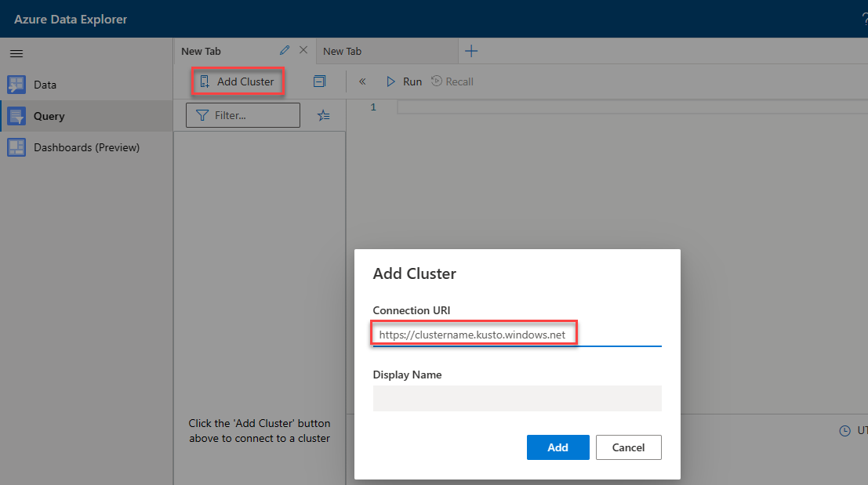Image resolution: width=868 pixels, height=485 pixels.
Task: Click the Display Name field
Action: (x=517, y=398)
